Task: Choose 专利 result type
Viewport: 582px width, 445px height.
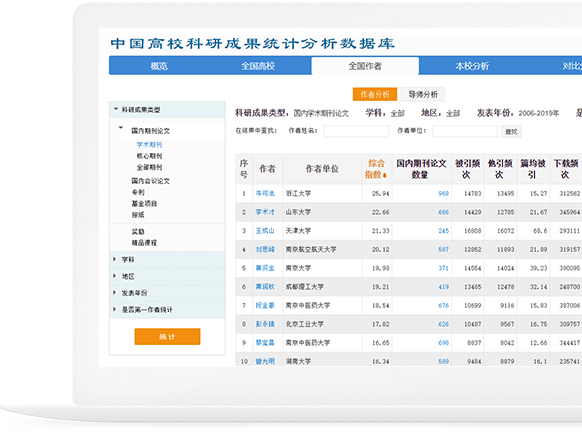Action: coord(138,192)
